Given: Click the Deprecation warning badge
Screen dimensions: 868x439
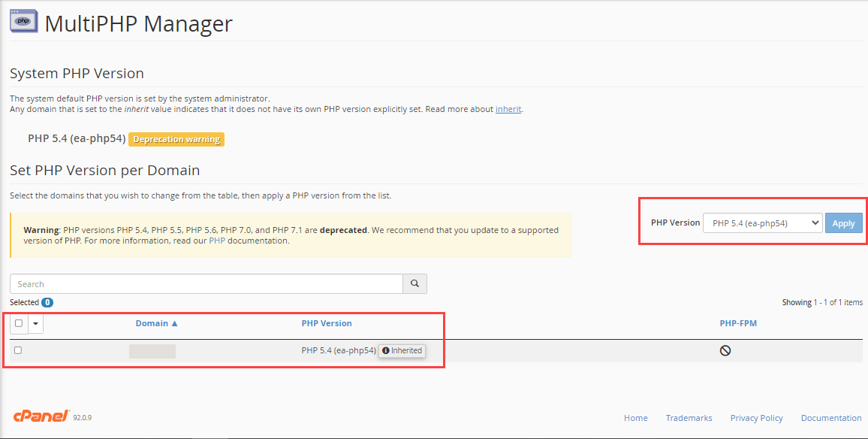Looking at the screenshot, I should (x=176, y=139).
